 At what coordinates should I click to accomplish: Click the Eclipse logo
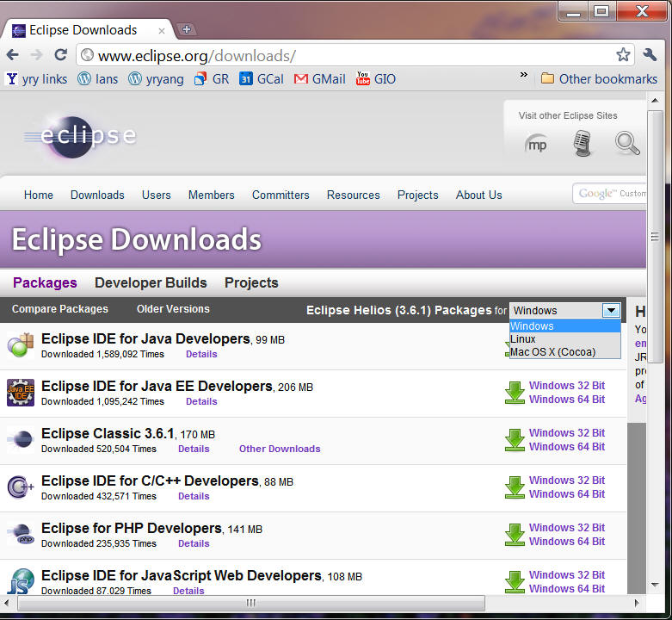pyautogui.click(x=81, y=136)
